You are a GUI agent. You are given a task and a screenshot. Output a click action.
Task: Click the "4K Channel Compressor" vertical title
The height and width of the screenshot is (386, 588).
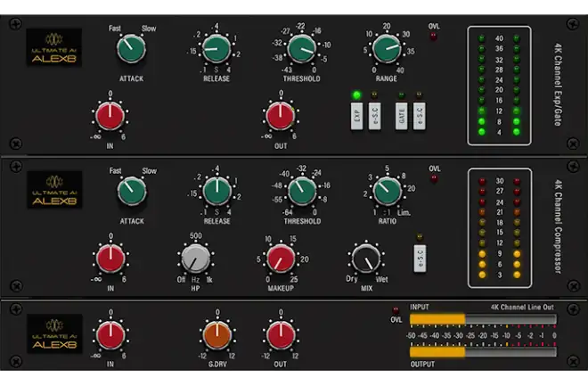coord(559,227)
